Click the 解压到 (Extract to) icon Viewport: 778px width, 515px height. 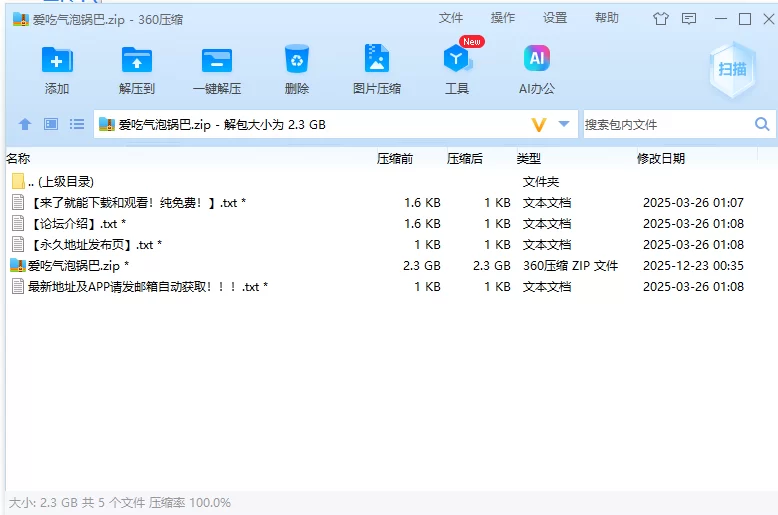pyautogui.click(x=136, y=61)
